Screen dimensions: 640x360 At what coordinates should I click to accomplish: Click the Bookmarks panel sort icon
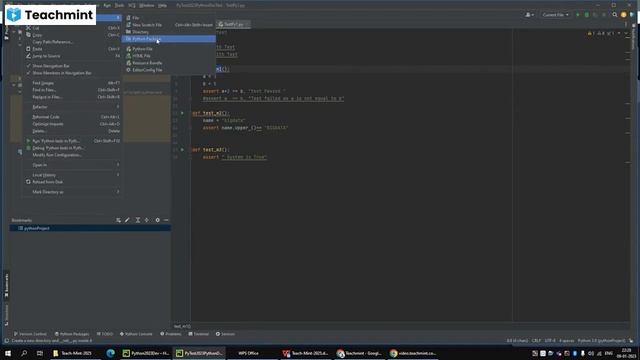click(118, 220)
